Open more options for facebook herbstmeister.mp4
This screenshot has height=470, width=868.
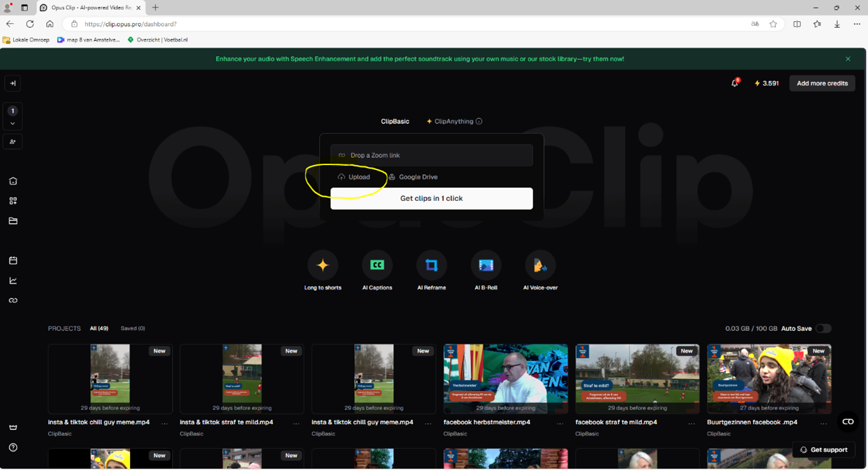560,424
